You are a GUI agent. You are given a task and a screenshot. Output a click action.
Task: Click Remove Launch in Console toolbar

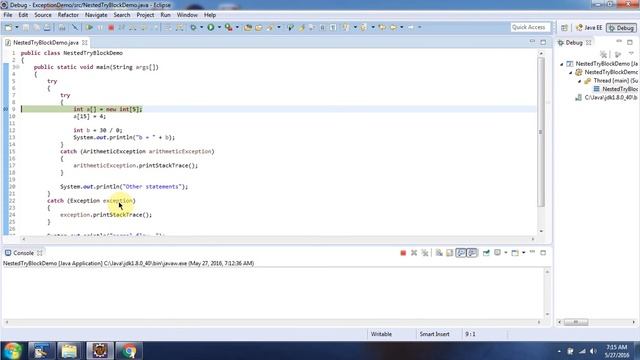click(x=414, y=253)
